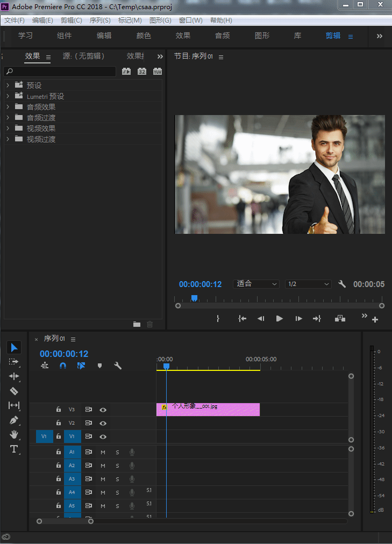
Task: Open the Effects panel menu icon
Action: pyautogui.click(x=48, y=57)
